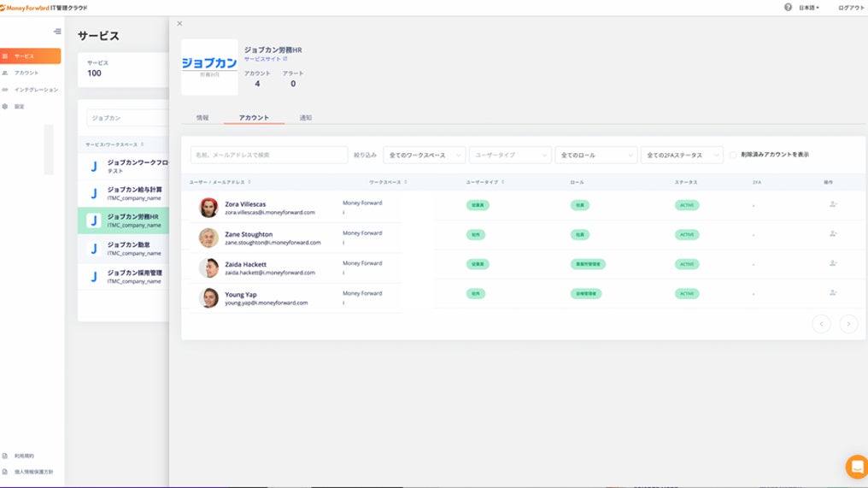Screen dimensions: 868x488
Task: Enable showing deleted accounts checkbox
Action: [x=733, y=155]
